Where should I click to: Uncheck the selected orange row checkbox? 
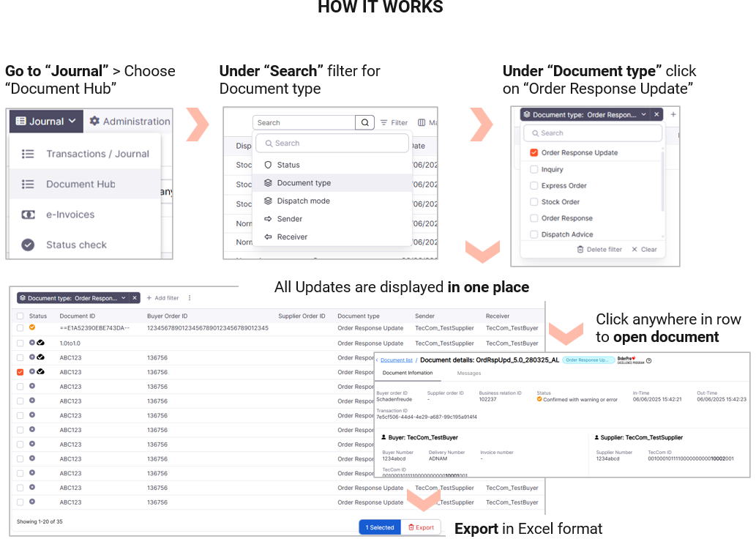pos(20,372)
